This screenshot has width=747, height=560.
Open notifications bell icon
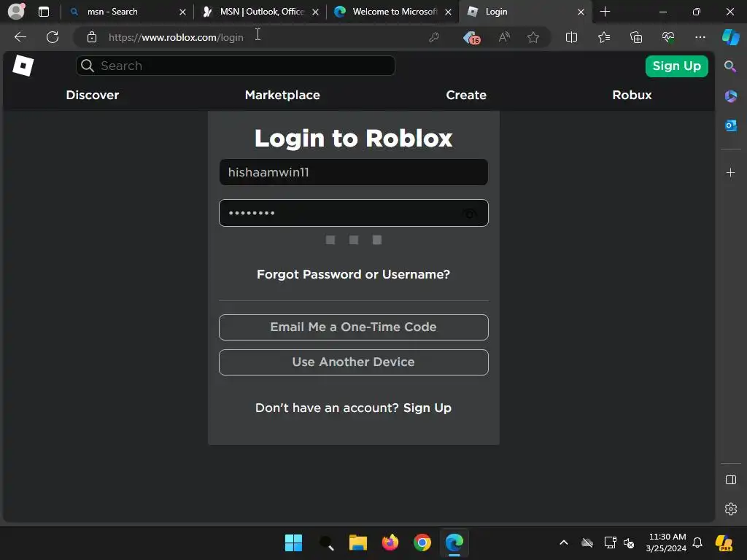click(x=697, y=542)
